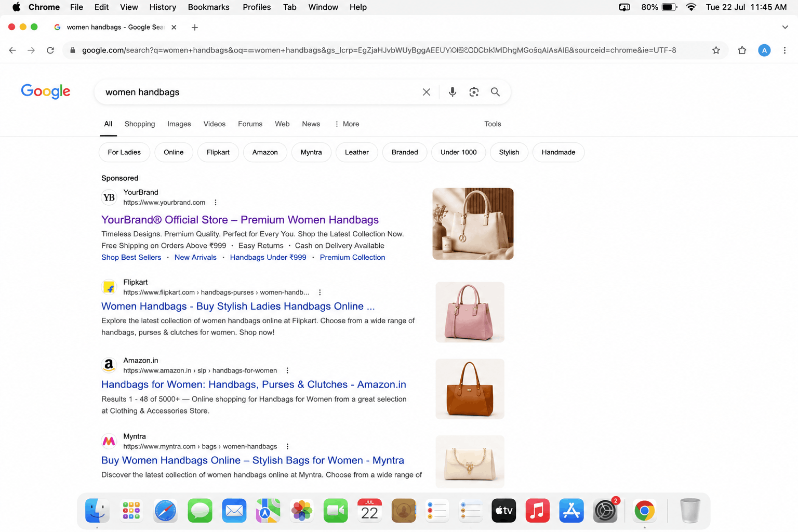This screenshot has width=798, height=532.
Task: Open System Settings in the dock
Action: [605, 511]
